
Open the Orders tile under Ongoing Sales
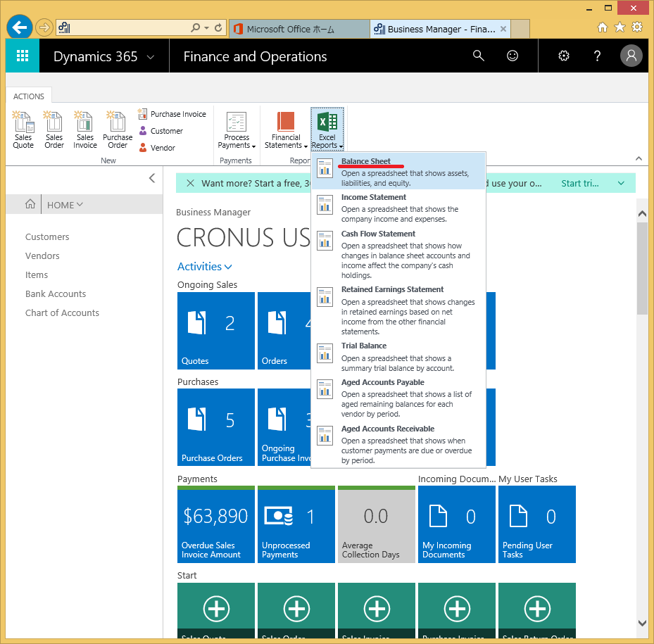click(284, 330)
